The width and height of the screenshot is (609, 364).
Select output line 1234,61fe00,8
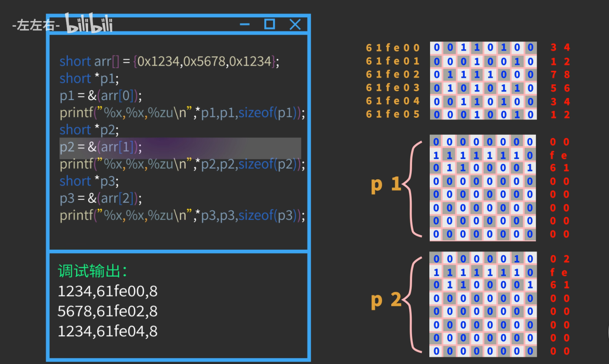[x=107, y=291]
